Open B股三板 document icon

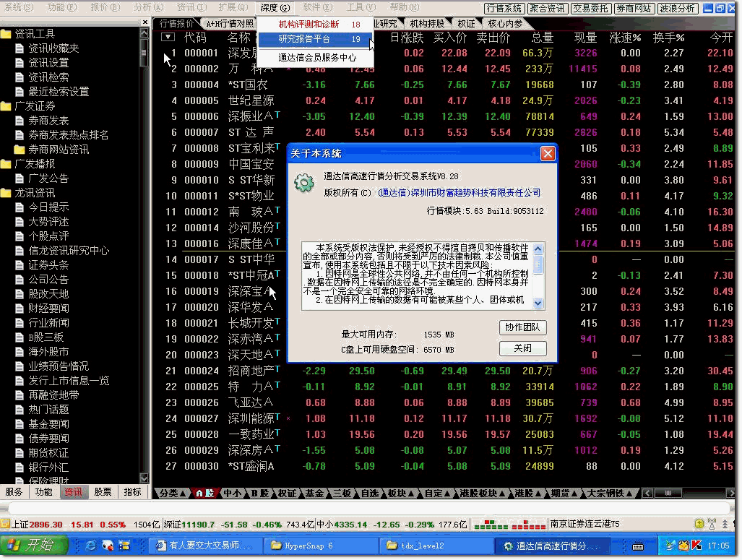tap(20, 337)
